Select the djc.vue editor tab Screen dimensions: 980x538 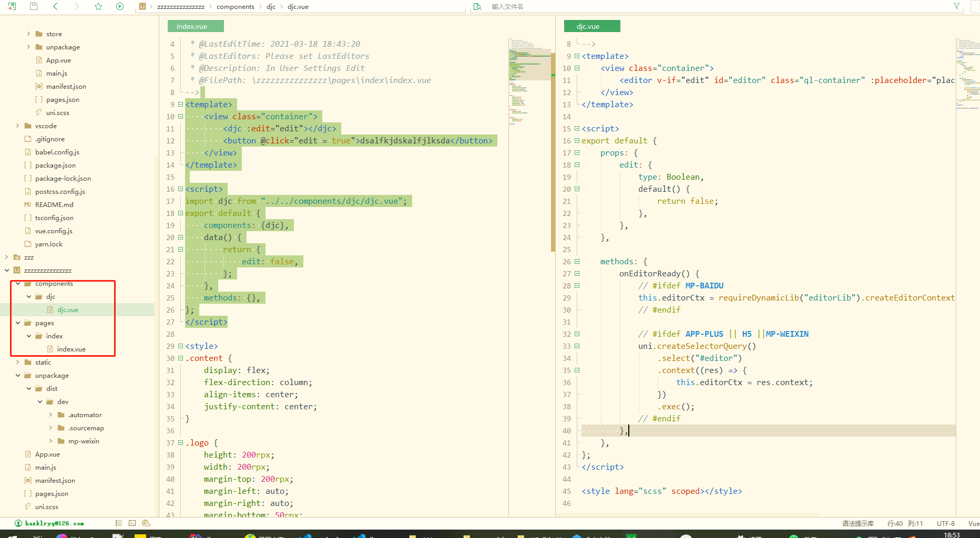tap(592, 26)
